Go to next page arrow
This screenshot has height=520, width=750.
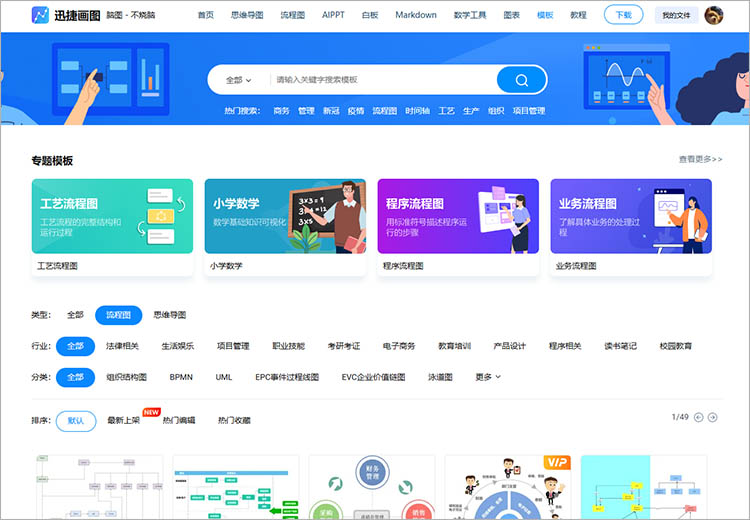tap(712, 418)
